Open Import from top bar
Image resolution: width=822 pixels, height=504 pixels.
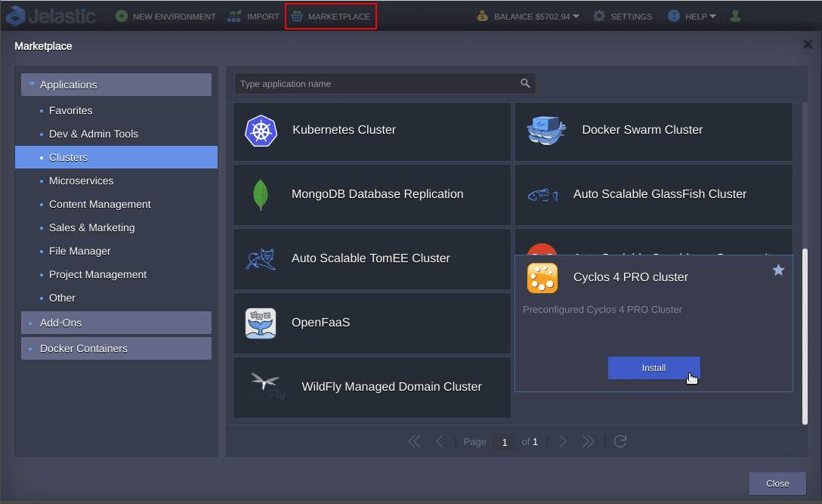(253, 17)
